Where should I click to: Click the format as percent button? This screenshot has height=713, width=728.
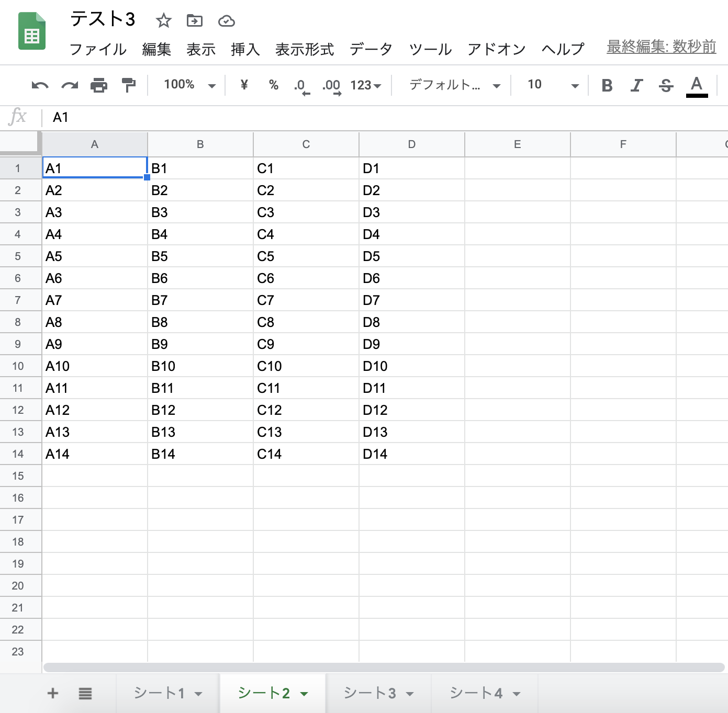[273, 85]
